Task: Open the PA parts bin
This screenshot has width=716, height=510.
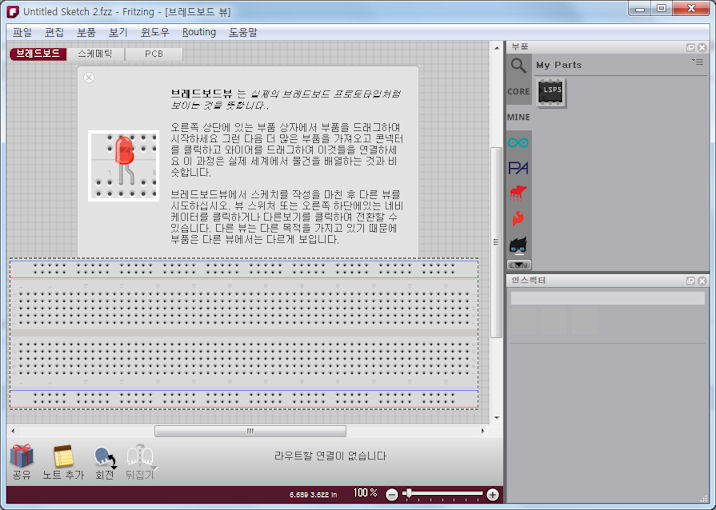Action: coord(518,168)
